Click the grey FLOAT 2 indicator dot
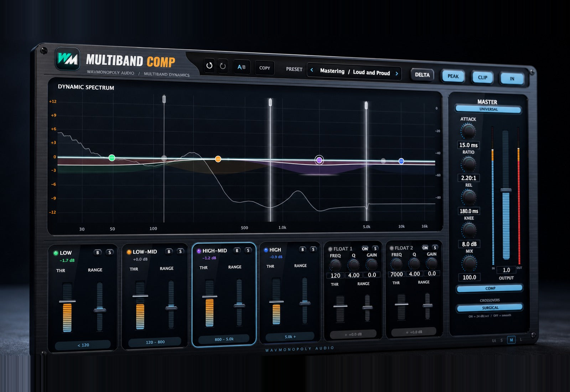The image size is (570, 392). coord(392,248)
